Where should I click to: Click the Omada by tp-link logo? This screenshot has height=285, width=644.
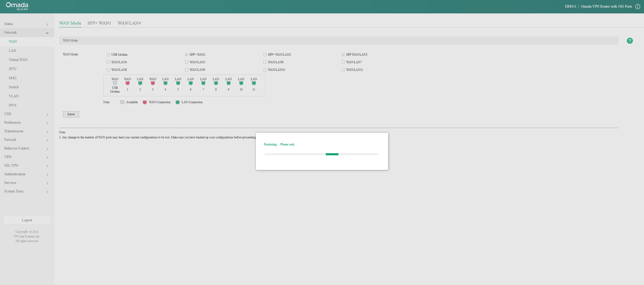point(17,6)
